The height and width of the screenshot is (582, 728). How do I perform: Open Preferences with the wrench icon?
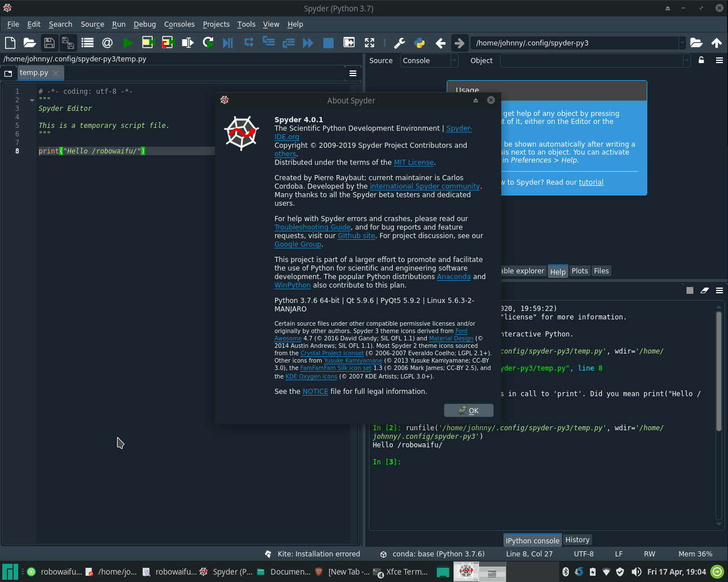click(399, 43)
